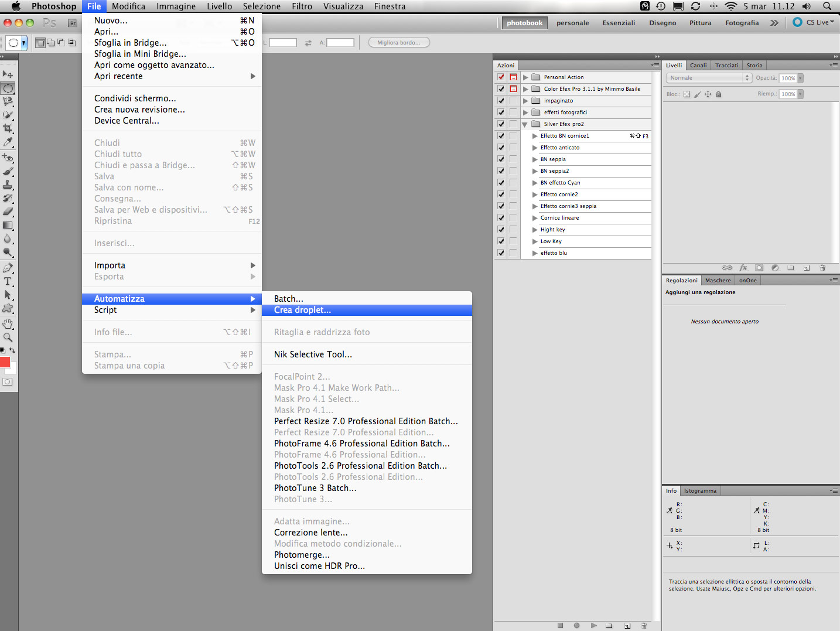Open the Script submenu
840x631 pixels.
click(172, 310)
